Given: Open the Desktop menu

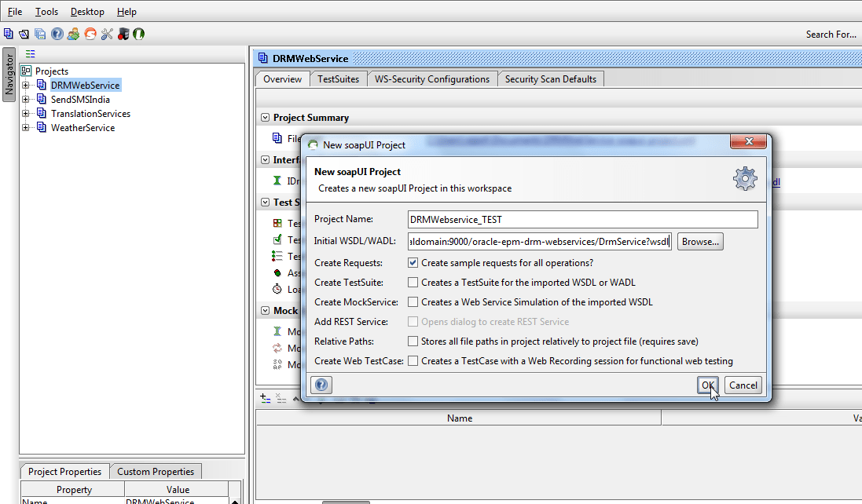Looking at the screenshot, I should (87, 12).
